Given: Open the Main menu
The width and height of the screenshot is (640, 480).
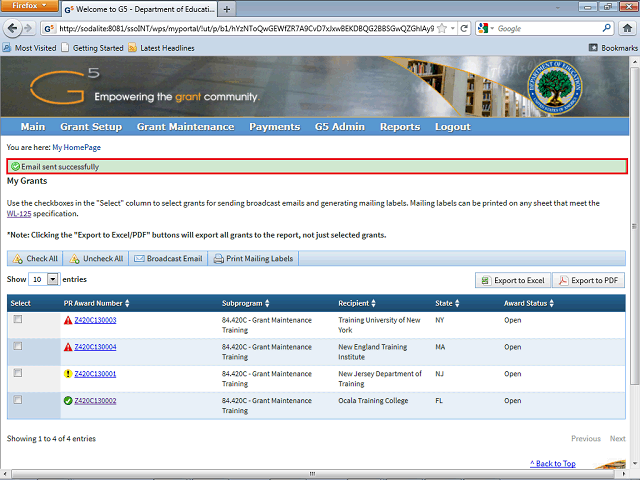Looking at the screenshot, I should [33, 127].
